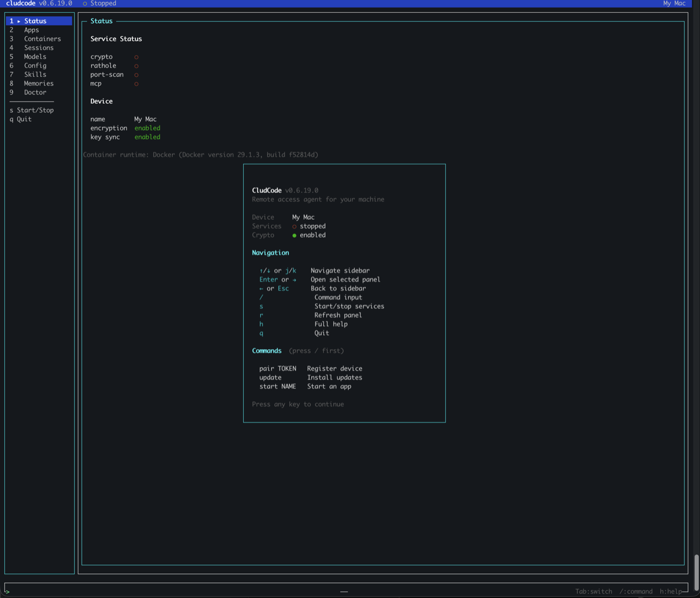Open the Doctor diagnostics panel
The width and height of the screenshot is (700, 598).
point(34,92)
